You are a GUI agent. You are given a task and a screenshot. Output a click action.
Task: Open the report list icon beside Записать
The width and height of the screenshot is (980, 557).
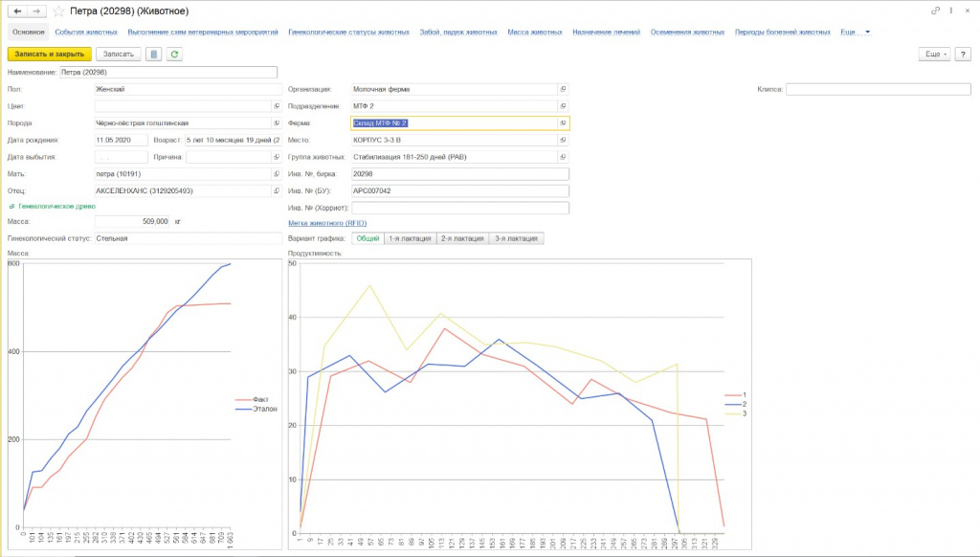click(154, 55)
